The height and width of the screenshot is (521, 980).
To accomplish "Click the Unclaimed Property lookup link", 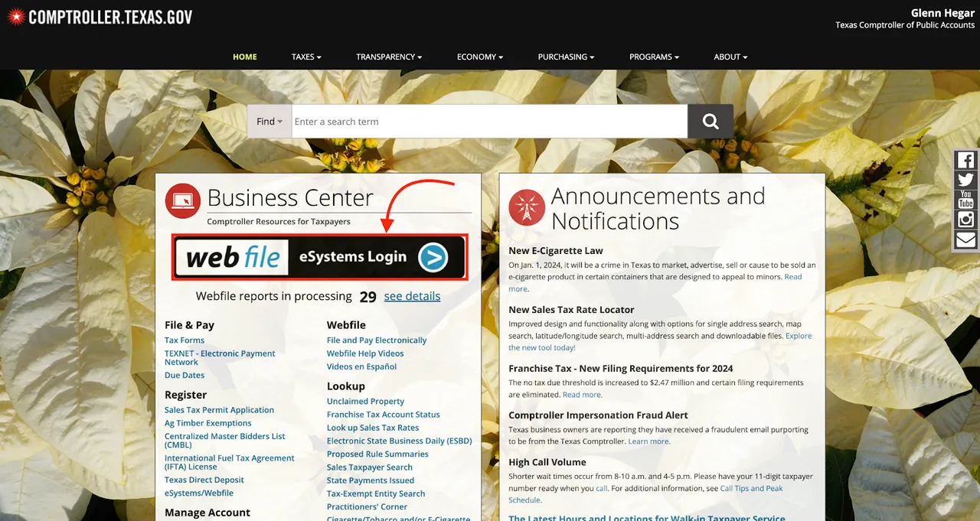I will [x=365, y=402].
